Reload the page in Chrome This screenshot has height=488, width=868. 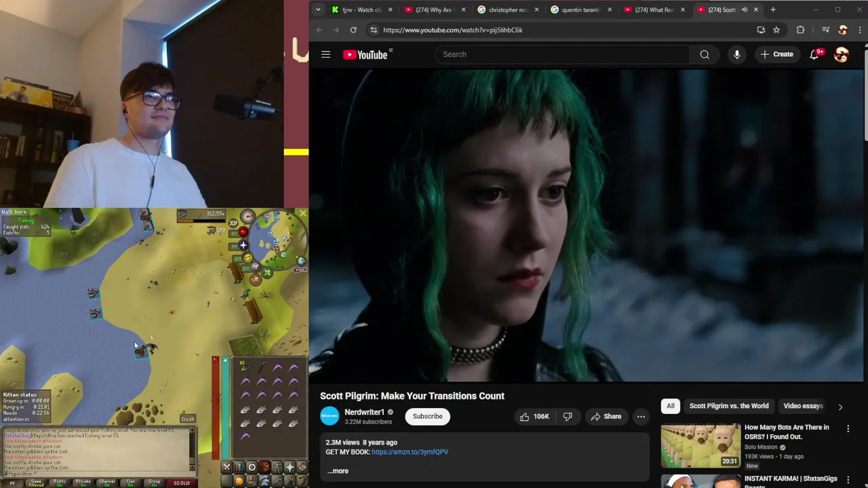point(353,30)
